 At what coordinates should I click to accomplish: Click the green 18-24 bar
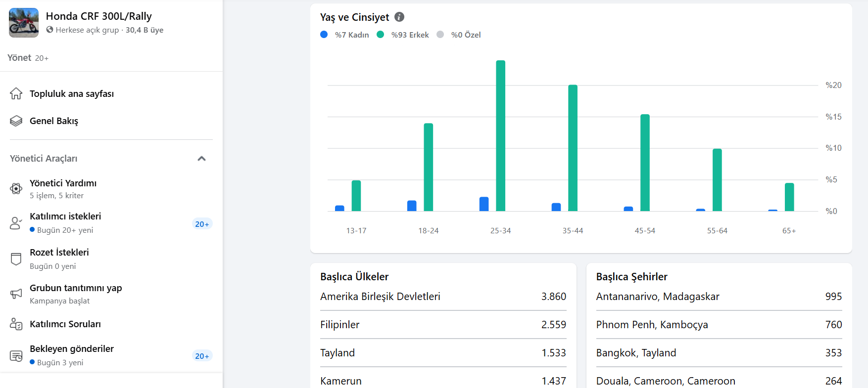(429, 167)
